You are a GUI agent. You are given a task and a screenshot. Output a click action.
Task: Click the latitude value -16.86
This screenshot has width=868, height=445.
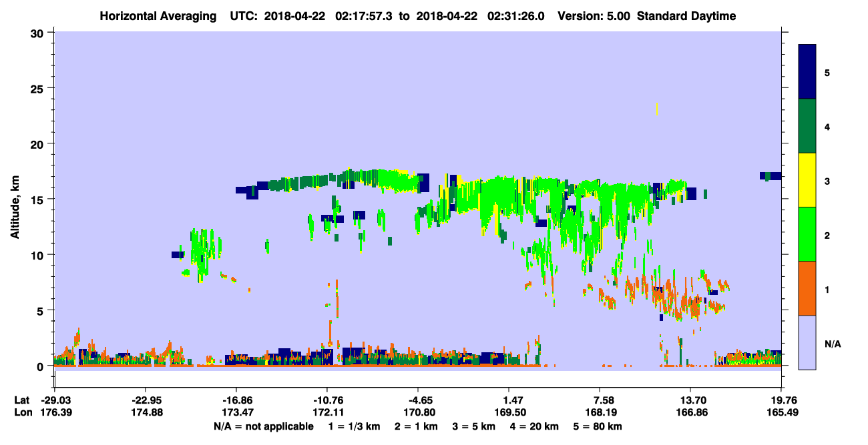click(x=236, y=400)
